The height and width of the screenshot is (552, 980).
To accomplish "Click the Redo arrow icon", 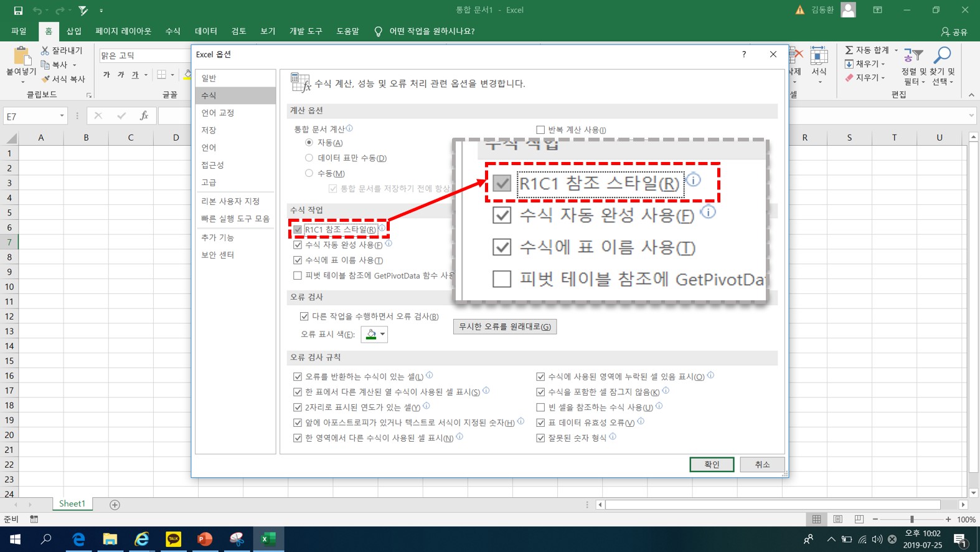I will coord(60,10).
